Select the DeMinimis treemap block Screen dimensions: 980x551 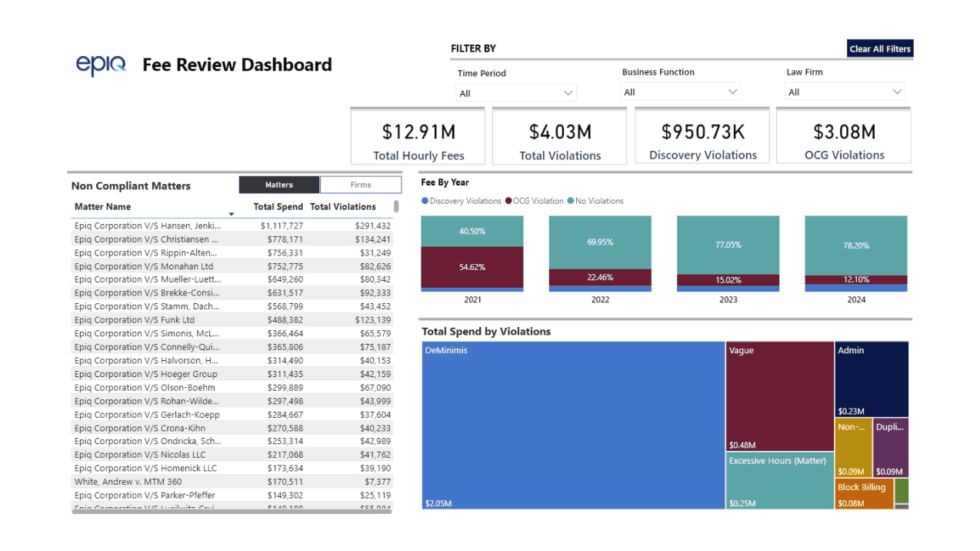coord(573,426)
